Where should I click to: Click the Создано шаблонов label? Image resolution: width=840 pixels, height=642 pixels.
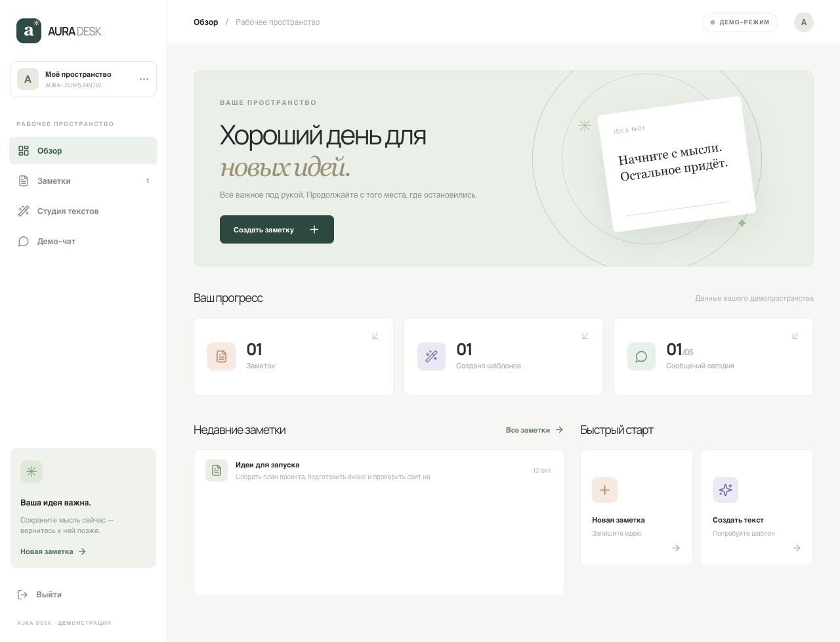click(x=488, y=366)
